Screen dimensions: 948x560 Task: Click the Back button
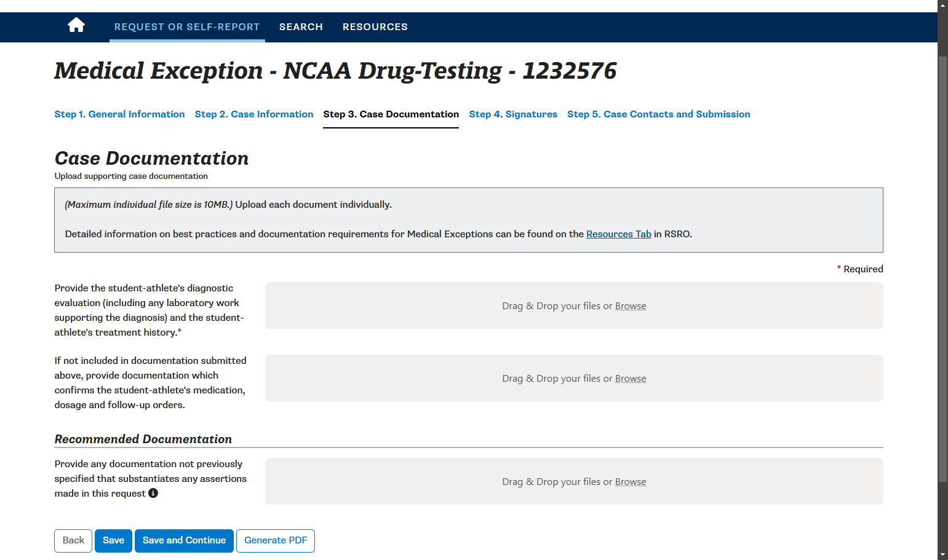click(73, 541)
